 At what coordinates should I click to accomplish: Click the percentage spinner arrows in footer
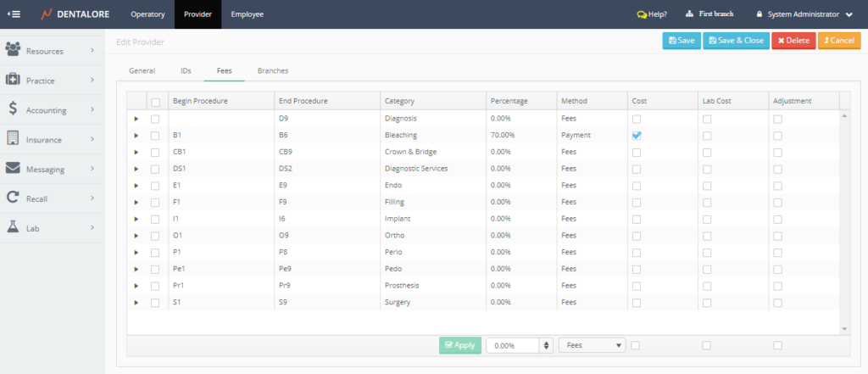(x=546, y=345)
